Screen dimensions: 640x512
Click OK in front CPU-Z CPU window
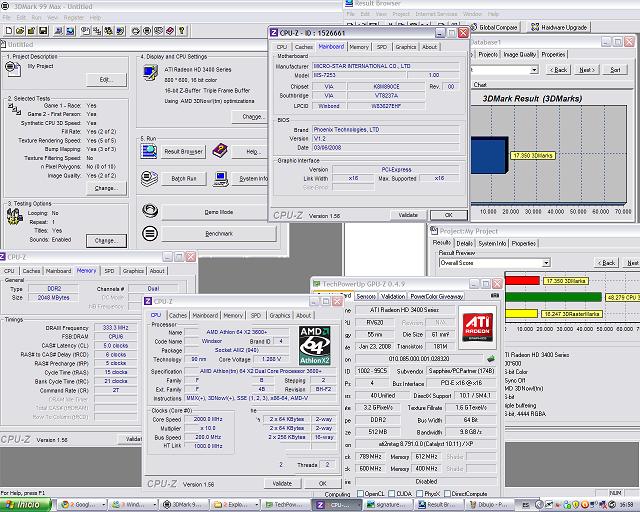(x=322, y=483)
